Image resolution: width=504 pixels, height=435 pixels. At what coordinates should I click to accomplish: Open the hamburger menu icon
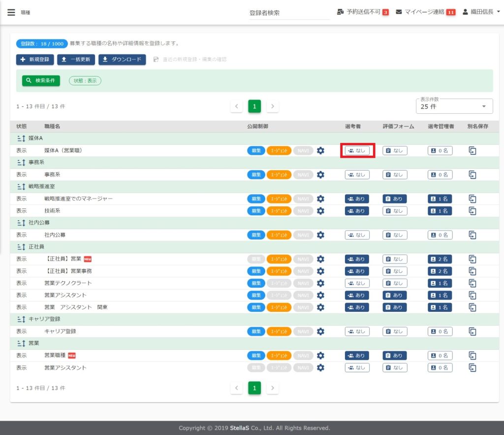(x=11, y=12)
